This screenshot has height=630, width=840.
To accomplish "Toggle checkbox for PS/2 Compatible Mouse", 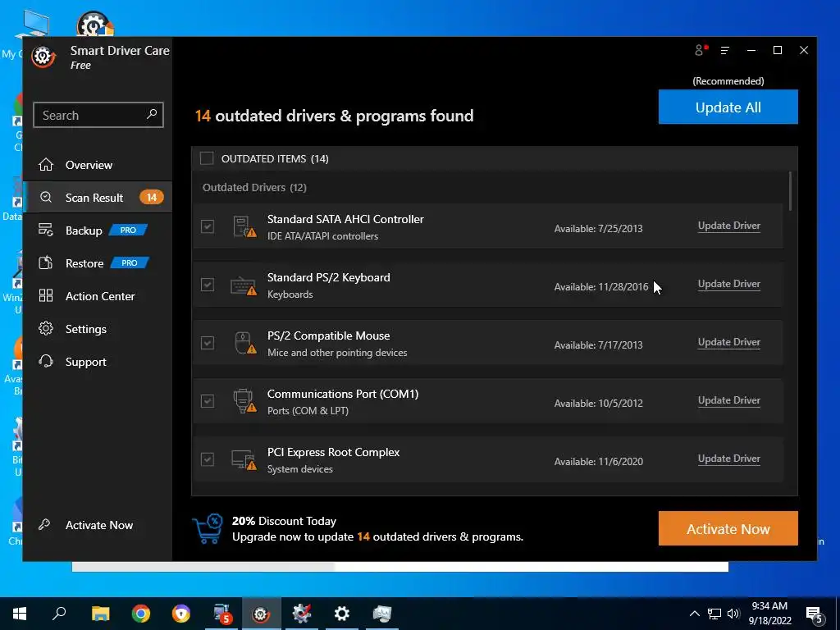I will pos(208,343).
